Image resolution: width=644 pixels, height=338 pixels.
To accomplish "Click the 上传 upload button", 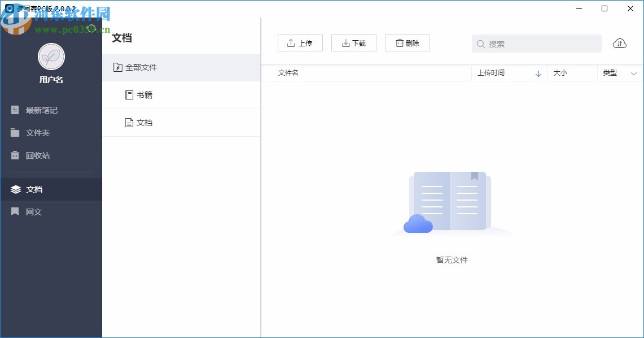I will [300, 42].
